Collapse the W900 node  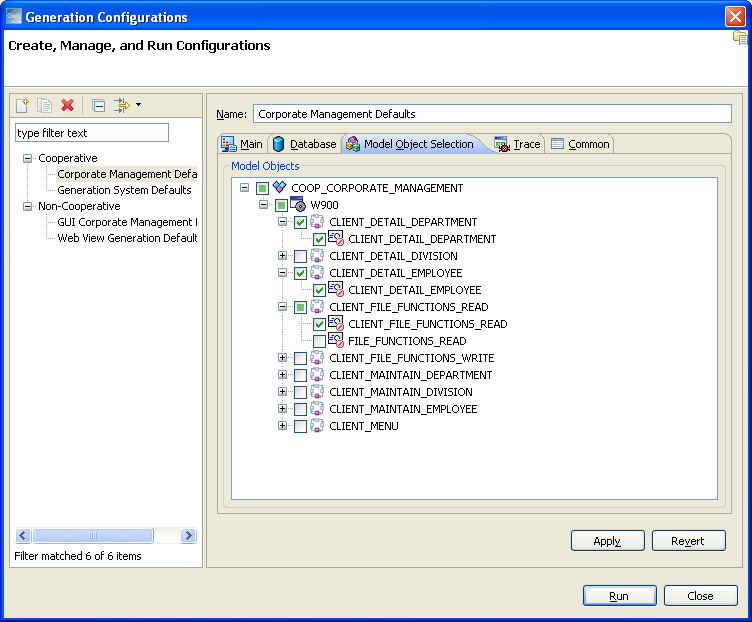coord(263,205)
